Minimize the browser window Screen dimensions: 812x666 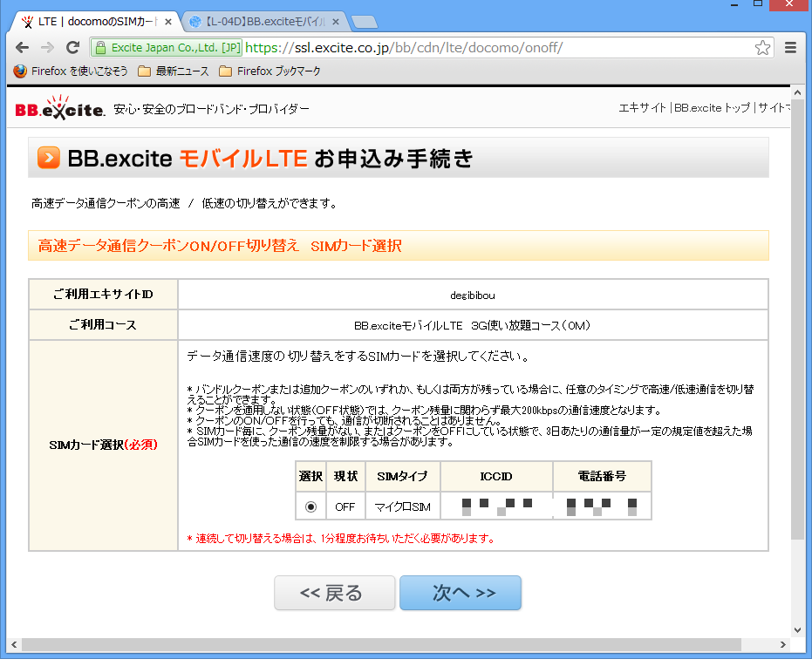click(734, 5)
